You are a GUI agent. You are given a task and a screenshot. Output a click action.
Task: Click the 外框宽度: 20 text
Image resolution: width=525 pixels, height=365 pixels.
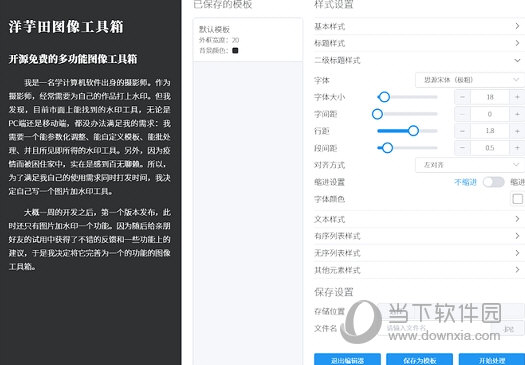tap(219, 40)
